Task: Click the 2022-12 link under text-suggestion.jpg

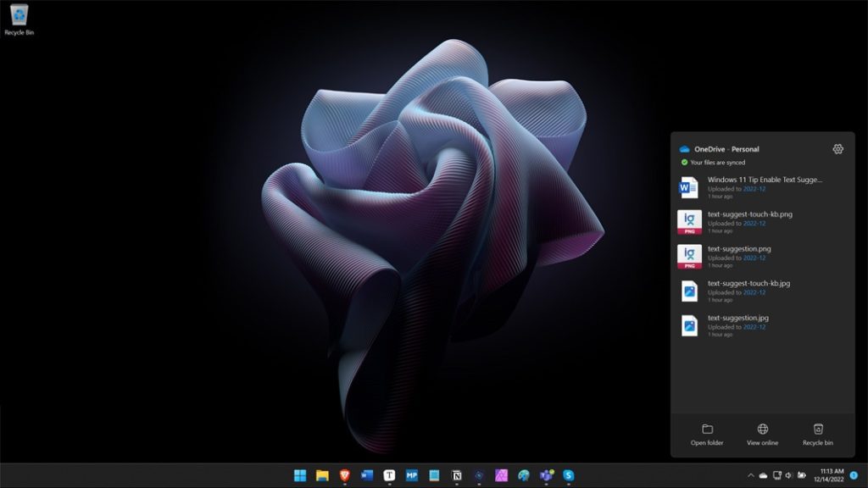Action: pos(754,327)
